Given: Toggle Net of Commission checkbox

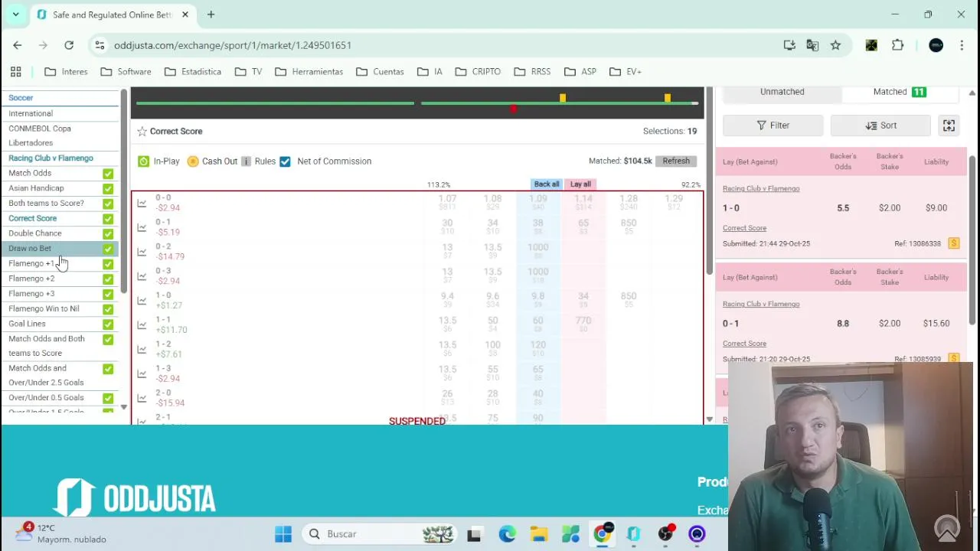Looking at the screenshot, I should (x=285, y=161).
